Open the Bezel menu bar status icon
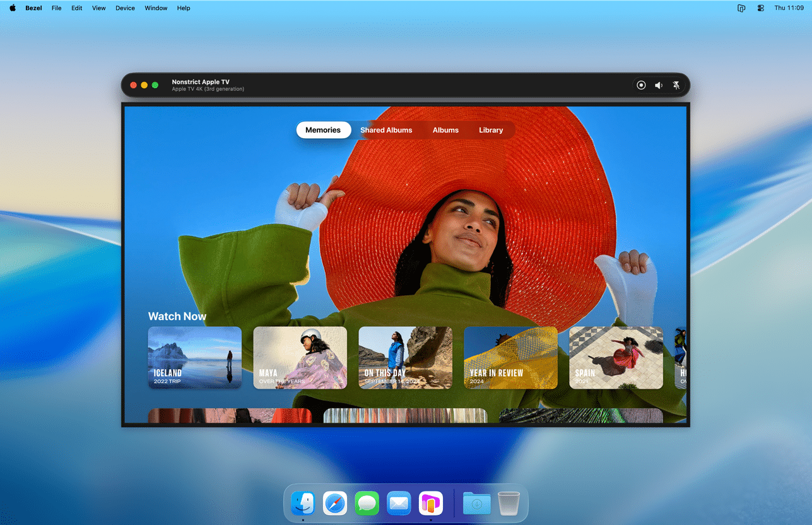812x525 pixels. 741,8
